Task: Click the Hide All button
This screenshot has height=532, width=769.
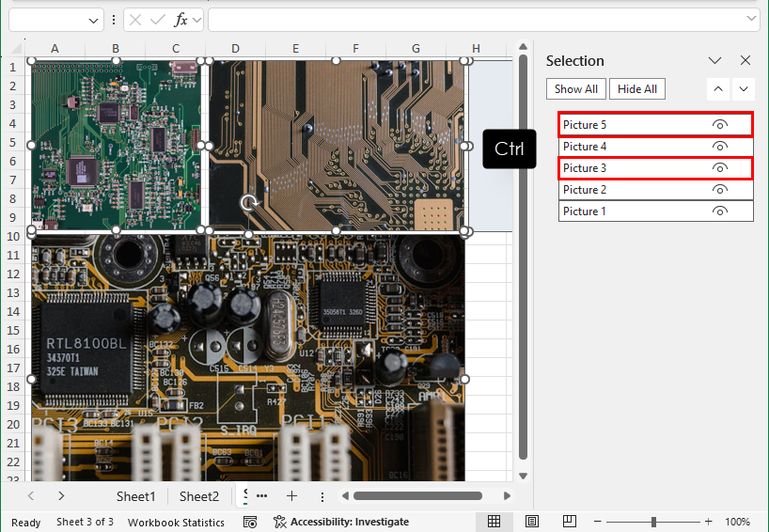Action: coord(637,88)
